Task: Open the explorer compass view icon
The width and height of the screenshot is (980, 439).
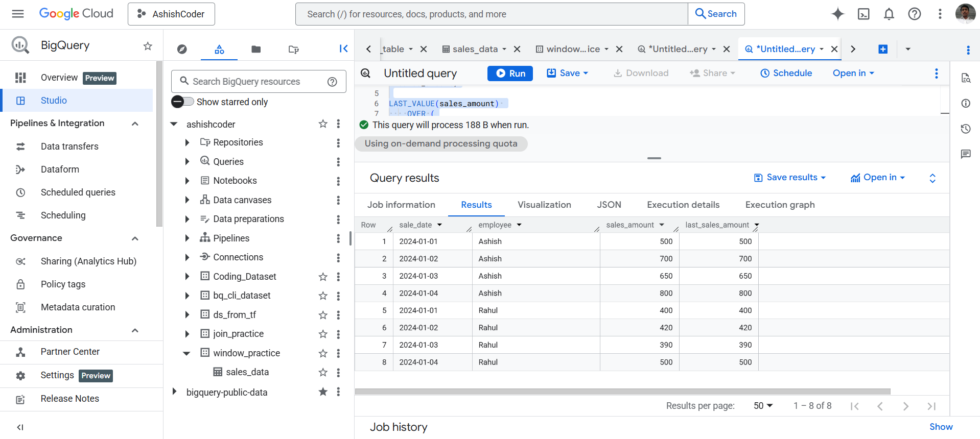Action: pos(182,49)
